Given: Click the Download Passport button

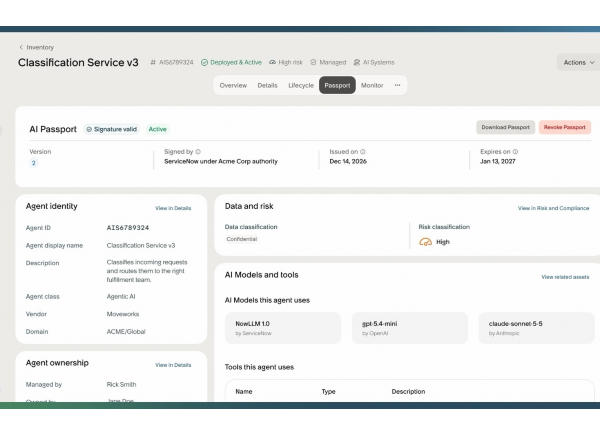Looking at the screenshot, I should (x=505, y=127).
